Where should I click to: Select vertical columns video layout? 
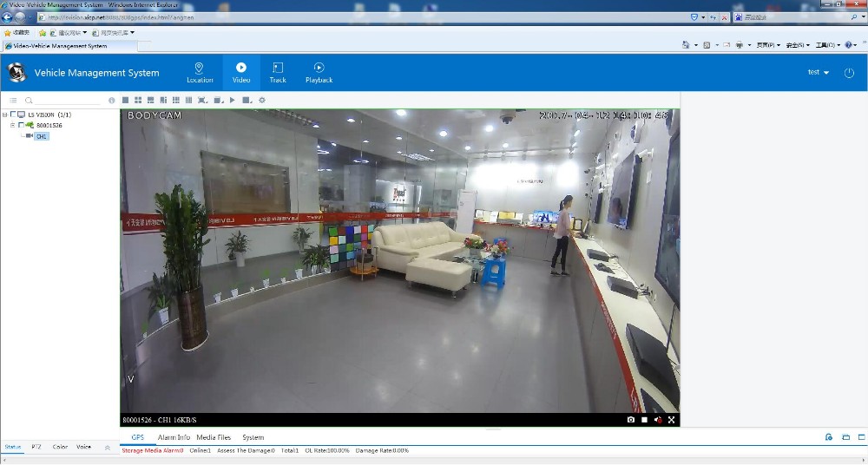(188, 100)
